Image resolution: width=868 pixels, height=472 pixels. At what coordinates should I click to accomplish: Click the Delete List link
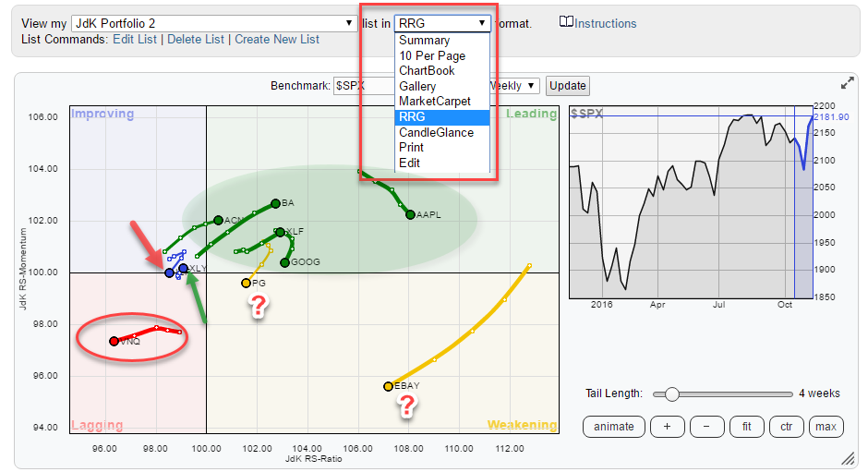click(x=196, y=40)
